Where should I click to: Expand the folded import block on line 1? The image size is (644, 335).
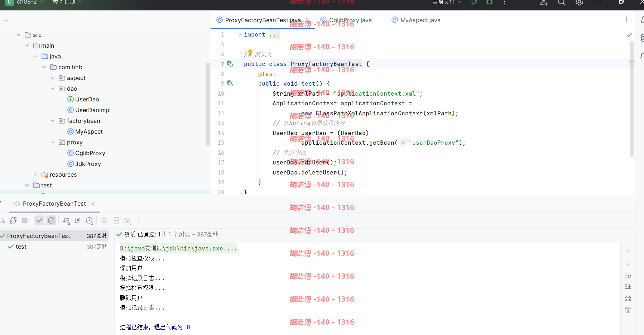point(240,34)
